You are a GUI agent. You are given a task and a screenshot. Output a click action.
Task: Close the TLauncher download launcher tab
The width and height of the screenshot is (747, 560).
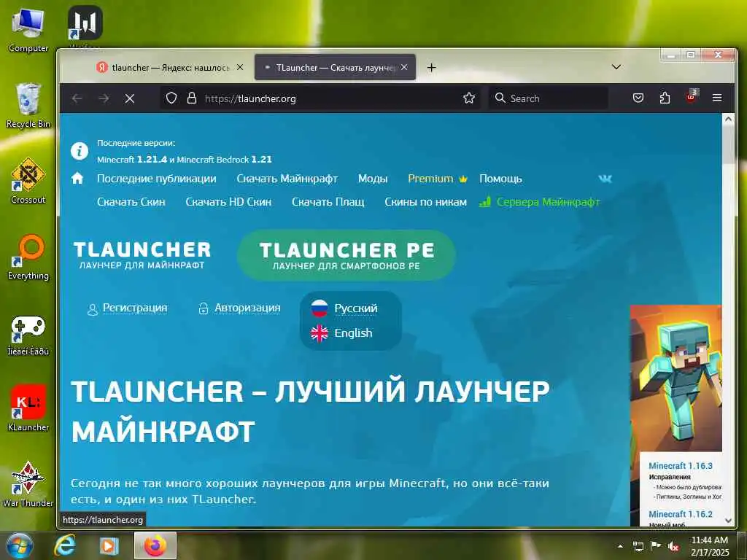404,68
